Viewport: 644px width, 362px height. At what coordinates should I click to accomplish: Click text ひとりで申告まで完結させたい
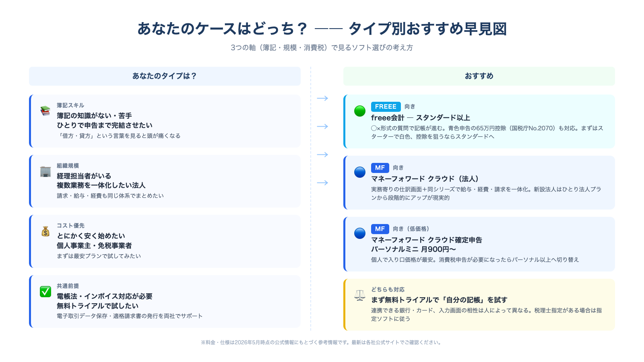coord(105,125)
